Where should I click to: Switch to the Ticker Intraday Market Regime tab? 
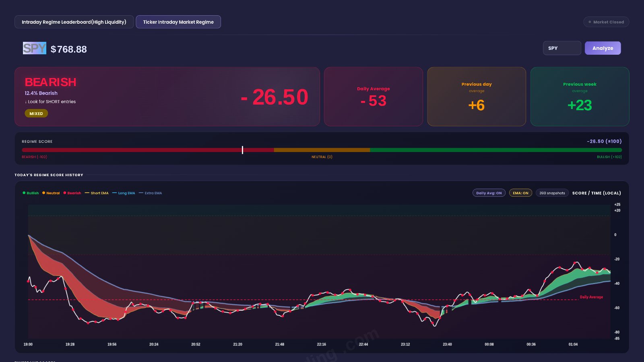178,22
